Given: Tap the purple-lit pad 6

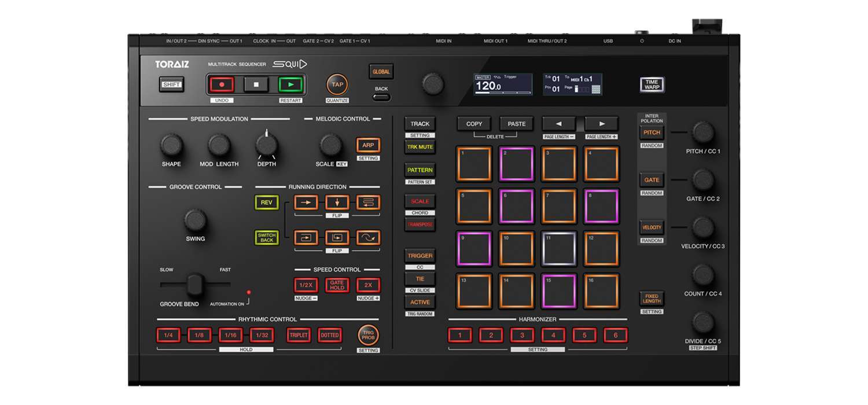Looking at the screenshot, I should (517, 206).
